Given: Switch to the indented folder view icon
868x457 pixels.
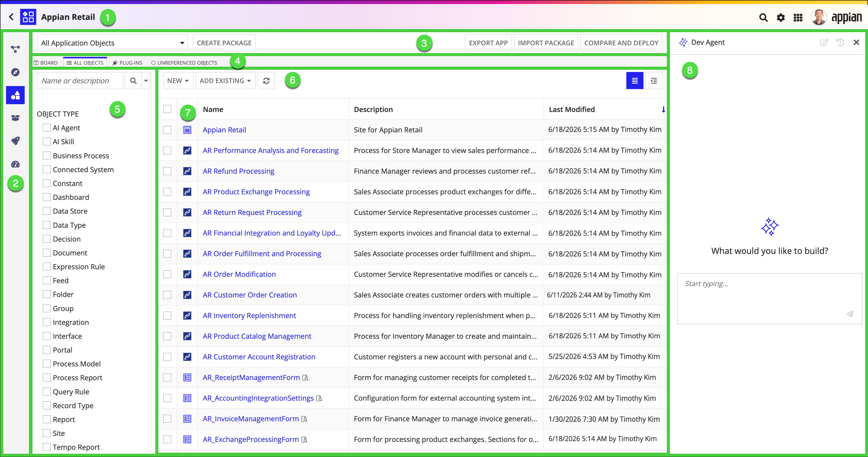Looking at the screenshot, I should pyautogui.click(x=654, y=81).
